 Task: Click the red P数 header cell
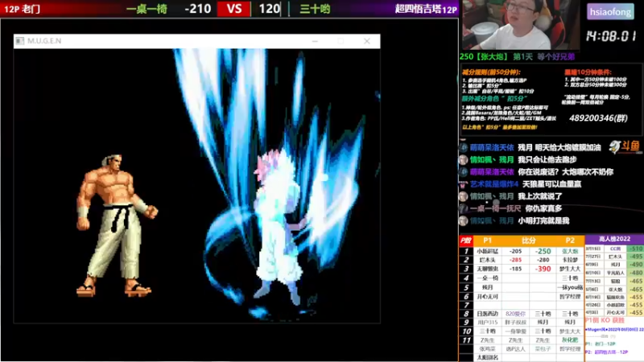[466, 241]
